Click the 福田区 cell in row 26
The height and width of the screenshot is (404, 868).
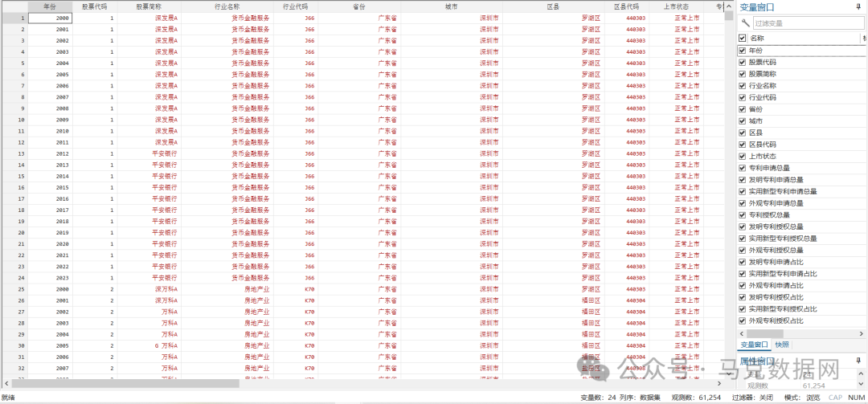pyautogui.click(x=554, y=300)
